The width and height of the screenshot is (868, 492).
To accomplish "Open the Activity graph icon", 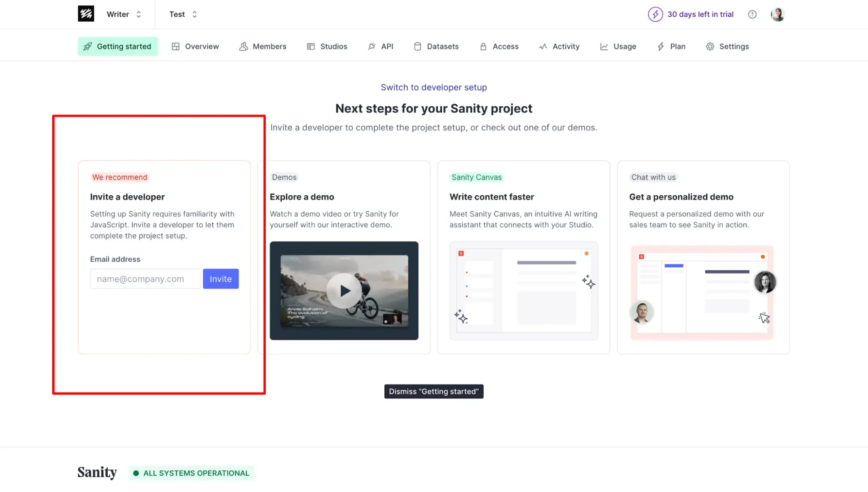I will [543, 46].
